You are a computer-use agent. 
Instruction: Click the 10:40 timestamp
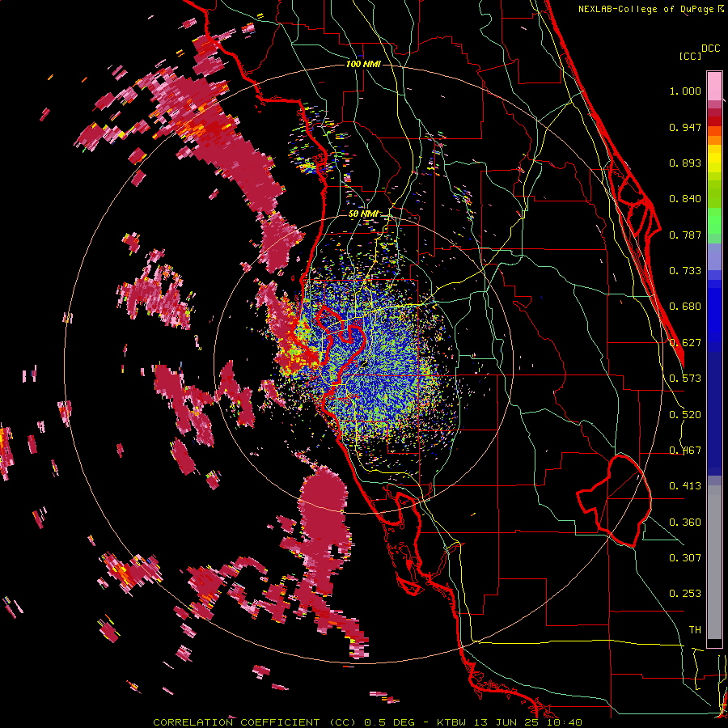[x=564, y=722]
